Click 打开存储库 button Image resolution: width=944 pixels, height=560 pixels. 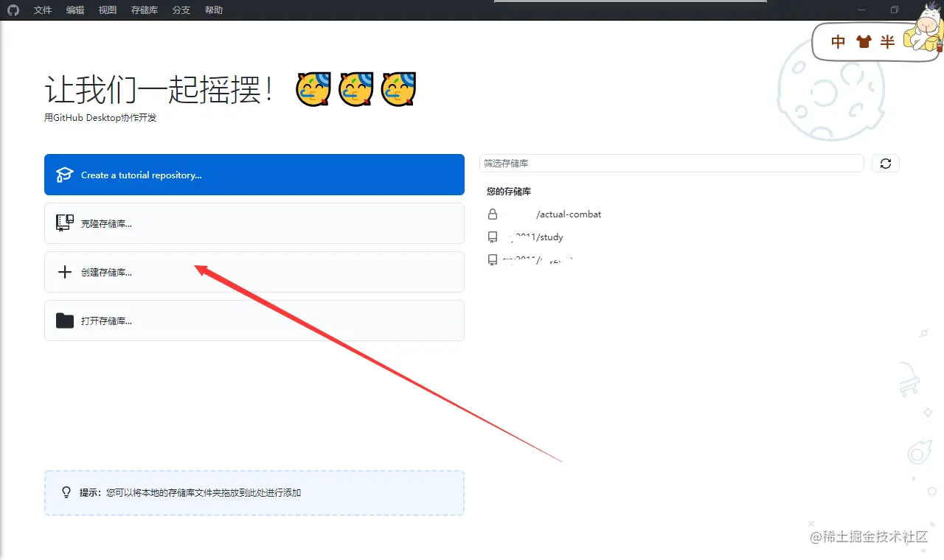pos(254,321)
